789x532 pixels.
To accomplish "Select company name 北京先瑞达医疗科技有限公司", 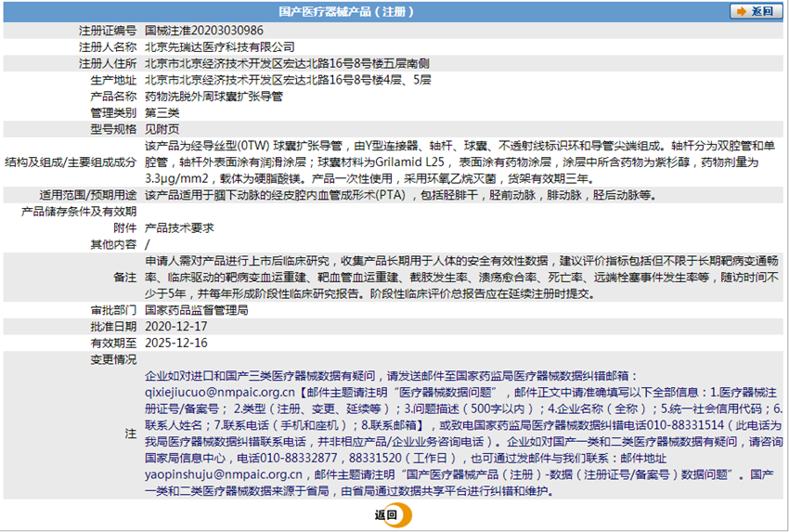I will tap(220, 47).
